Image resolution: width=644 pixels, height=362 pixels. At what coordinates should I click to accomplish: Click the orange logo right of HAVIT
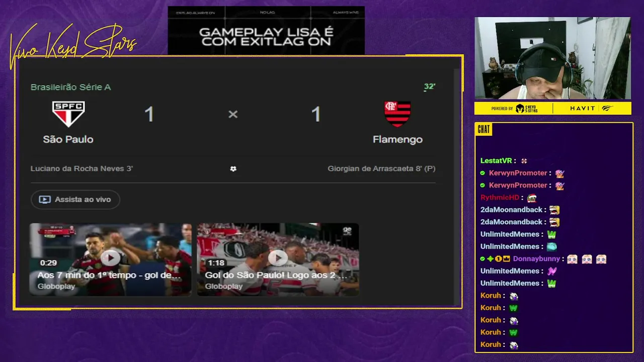click(x=607, y=109)
